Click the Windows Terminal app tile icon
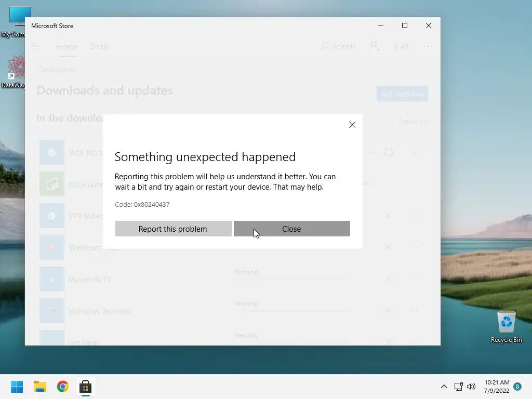This screenshot has width=532, height=399. coord(52,311)
